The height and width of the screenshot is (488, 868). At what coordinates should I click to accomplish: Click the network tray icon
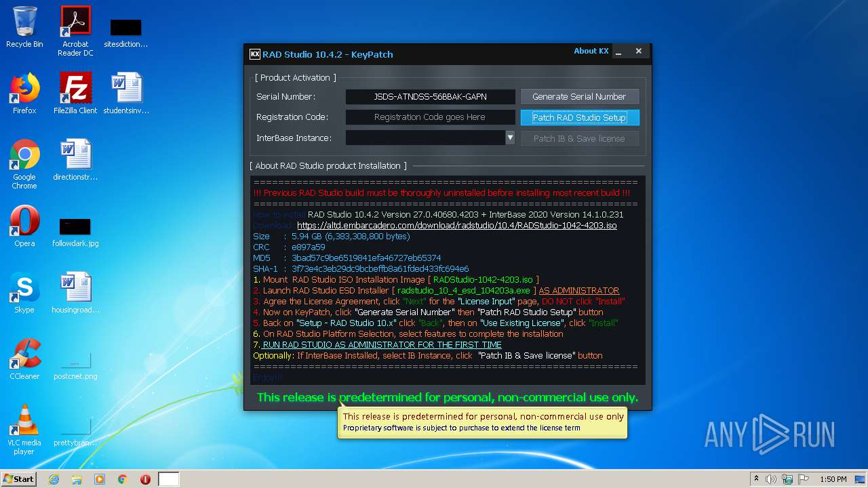(787, 479)
